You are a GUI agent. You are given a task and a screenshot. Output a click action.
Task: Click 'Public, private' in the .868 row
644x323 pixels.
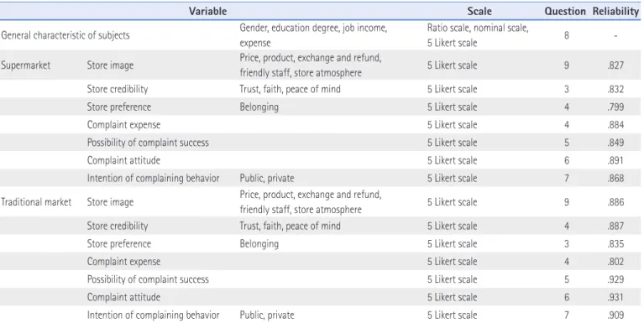[267, 178]
